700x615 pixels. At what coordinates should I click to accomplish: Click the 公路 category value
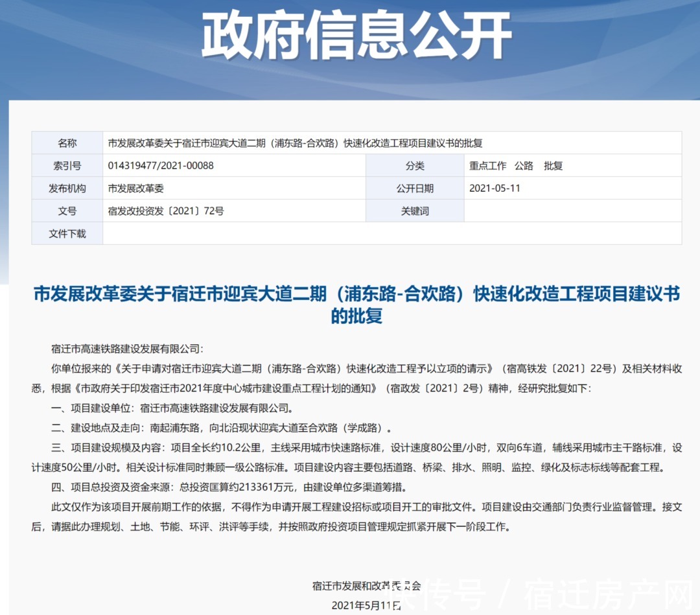[524, 166]
